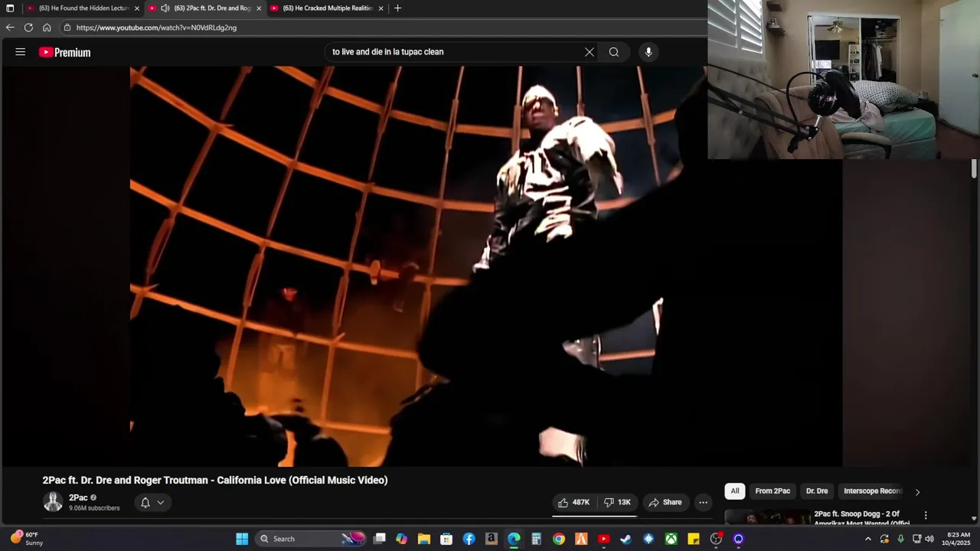980x551 pixels.
Task: Dislike the California Love video
Action: 616,502
